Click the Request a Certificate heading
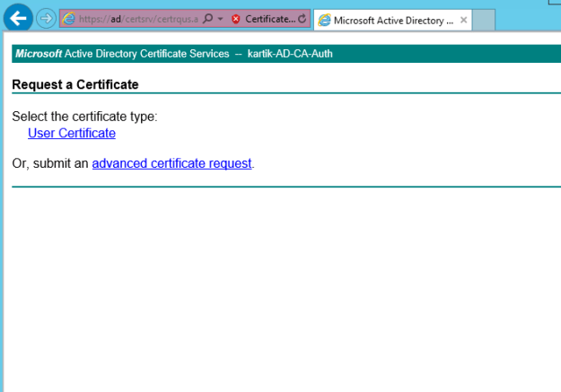 pos(75,84)
